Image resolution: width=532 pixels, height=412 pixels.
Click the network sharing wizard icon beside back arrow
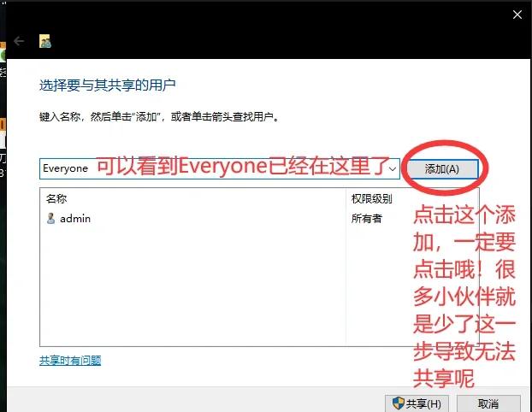pos(45,41)
